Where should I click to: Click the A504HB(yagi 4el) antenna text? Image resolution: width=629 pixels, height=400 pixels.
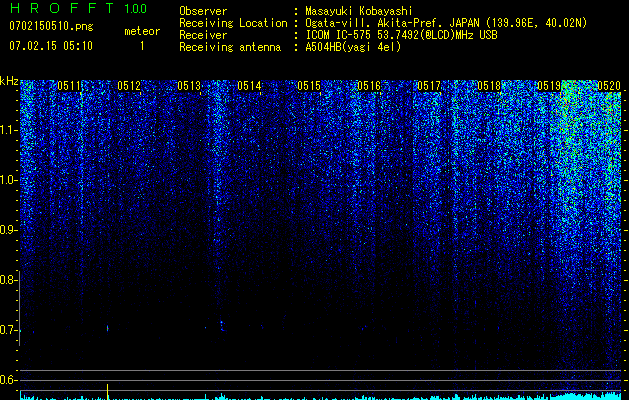pyautogui.click(x=353, y=47)
